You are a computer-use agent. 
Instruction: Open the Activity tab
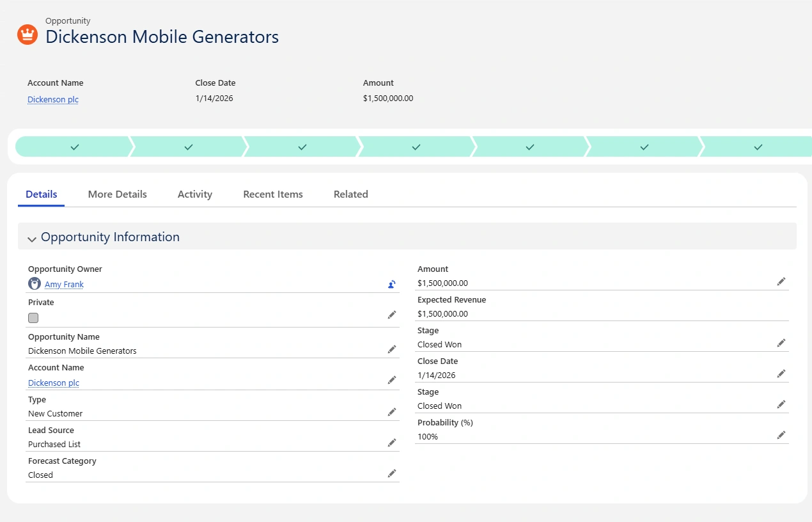(195, 194)
